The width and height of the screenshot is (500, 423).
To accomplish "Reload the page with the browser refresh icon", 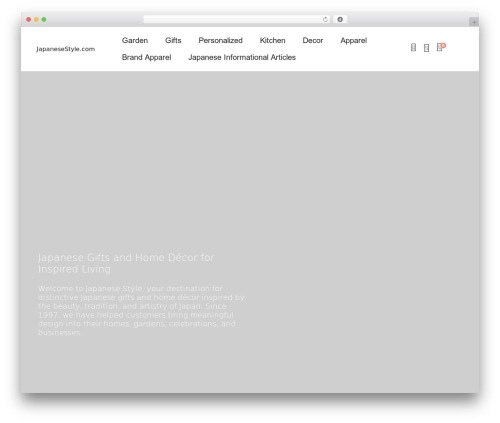I will pos(325,19).
